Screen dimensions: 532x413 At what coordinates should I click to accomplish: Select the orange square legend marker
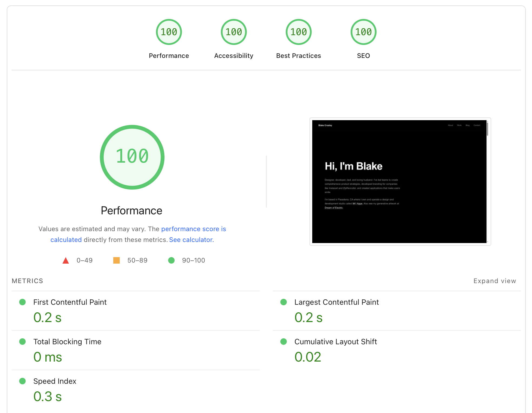coord(116,260)
